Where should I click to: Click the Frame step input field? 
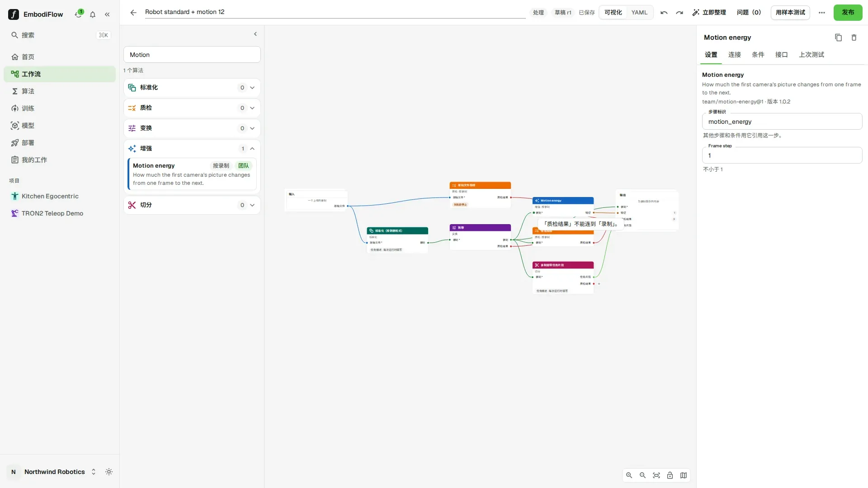(782, 155)
